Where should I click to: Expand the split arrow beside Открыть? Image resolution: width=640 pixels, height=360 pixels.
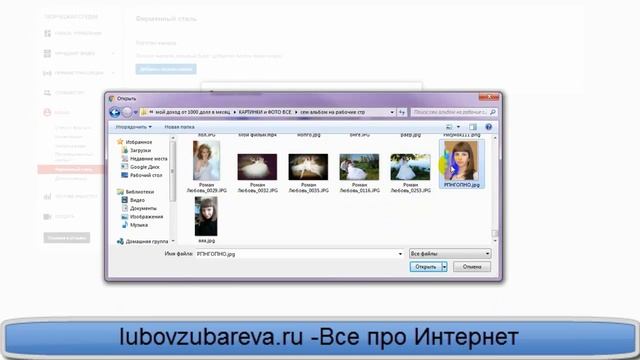tap(444, 267)
